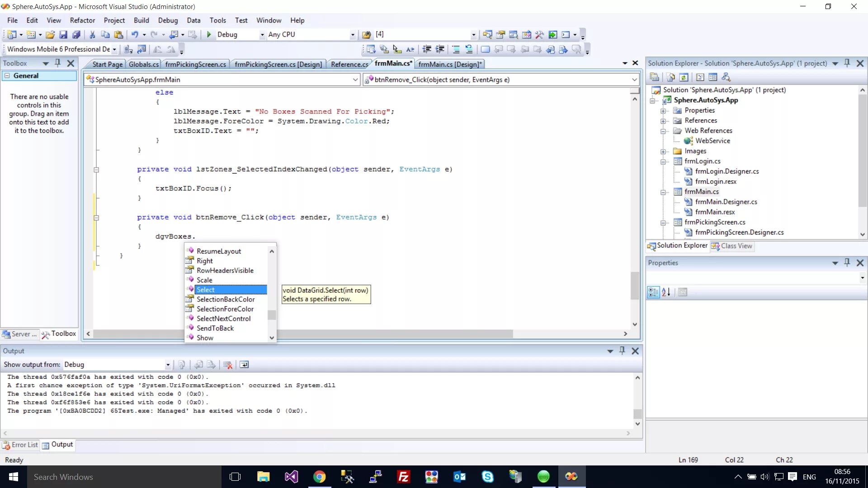
Task: Pin toggle for the Toolbox panel
Action: point(58,63)
